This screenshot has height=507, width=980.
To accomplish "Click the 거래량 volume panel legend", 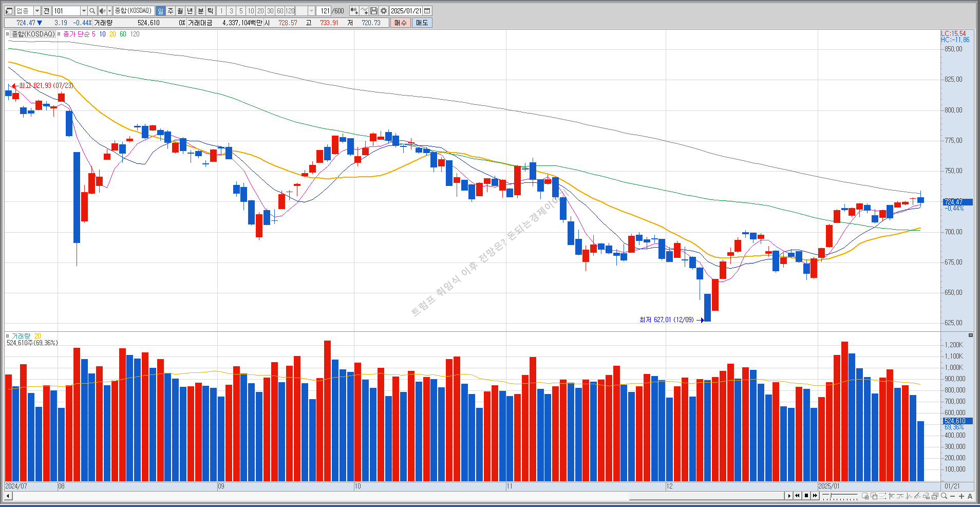I will pyautogui.click(x=21, y=336).
